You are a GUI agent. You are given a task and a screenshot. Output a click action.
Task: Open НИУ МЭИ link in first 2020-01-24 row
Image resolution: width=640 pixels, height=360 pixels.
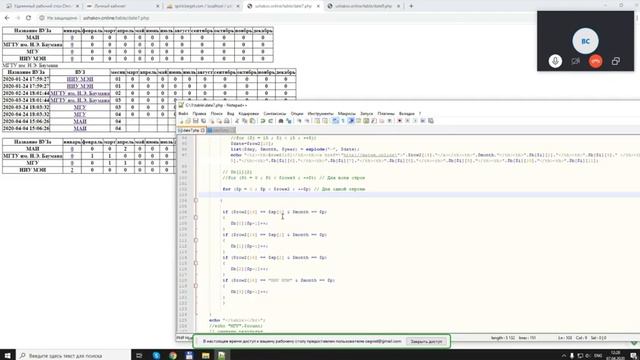point(80,79)
